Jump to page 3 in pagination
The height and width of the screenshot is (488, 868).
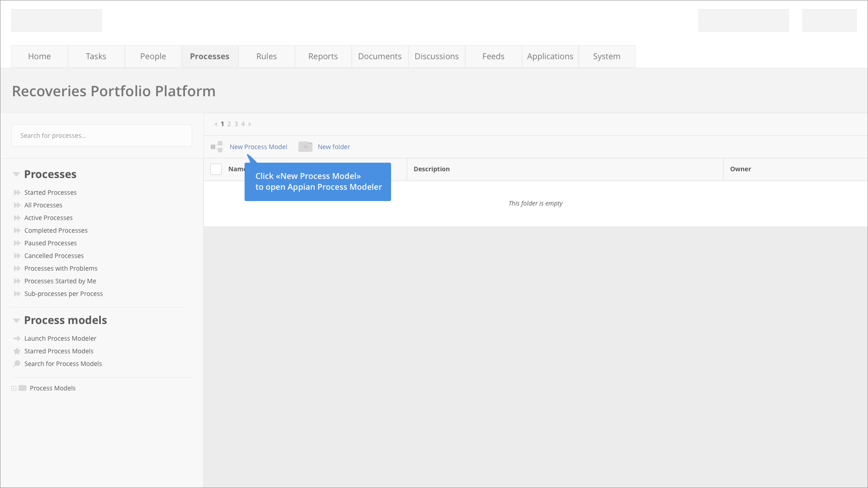(x=236, y=124)
